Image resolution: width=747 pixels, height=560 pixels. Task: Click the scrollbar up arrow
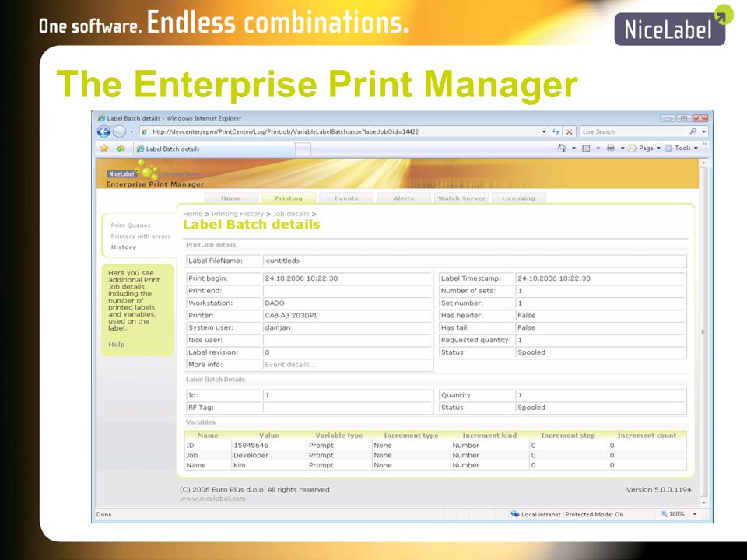(x=703, y=163)
